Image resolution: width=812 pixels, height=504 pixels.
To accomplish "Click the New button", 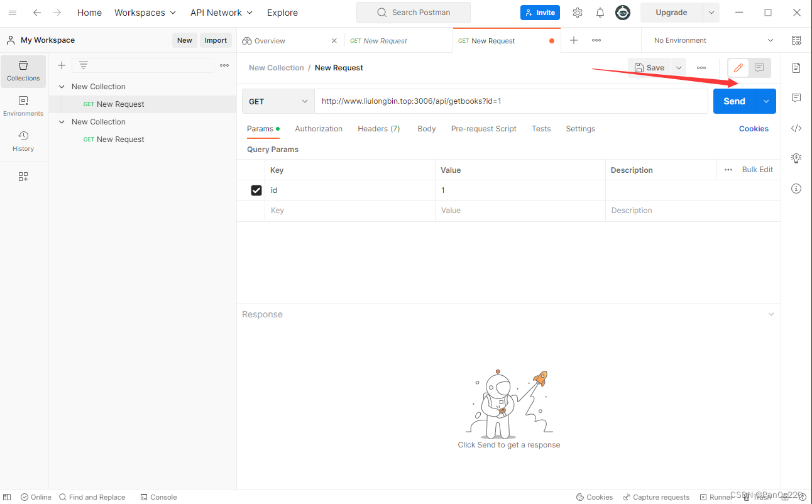I will pos(185,40).
